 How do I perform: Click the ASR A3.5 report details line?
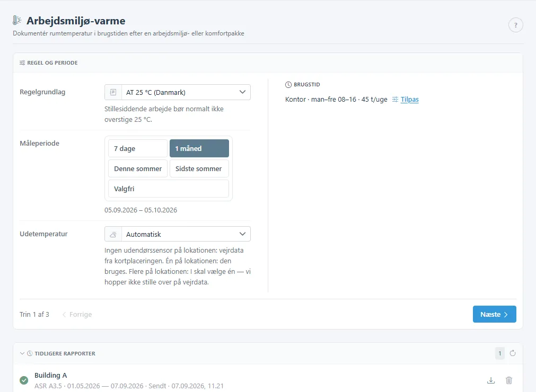click(129, 386)
